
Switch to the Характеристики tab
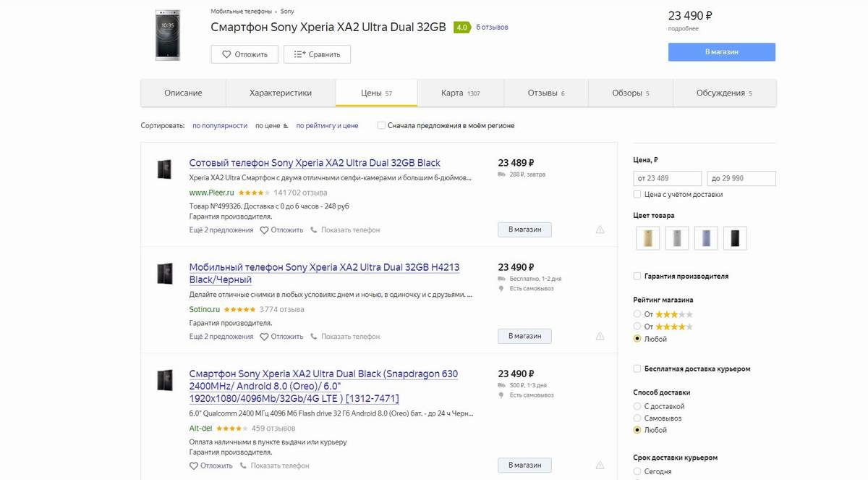(281, 93)
